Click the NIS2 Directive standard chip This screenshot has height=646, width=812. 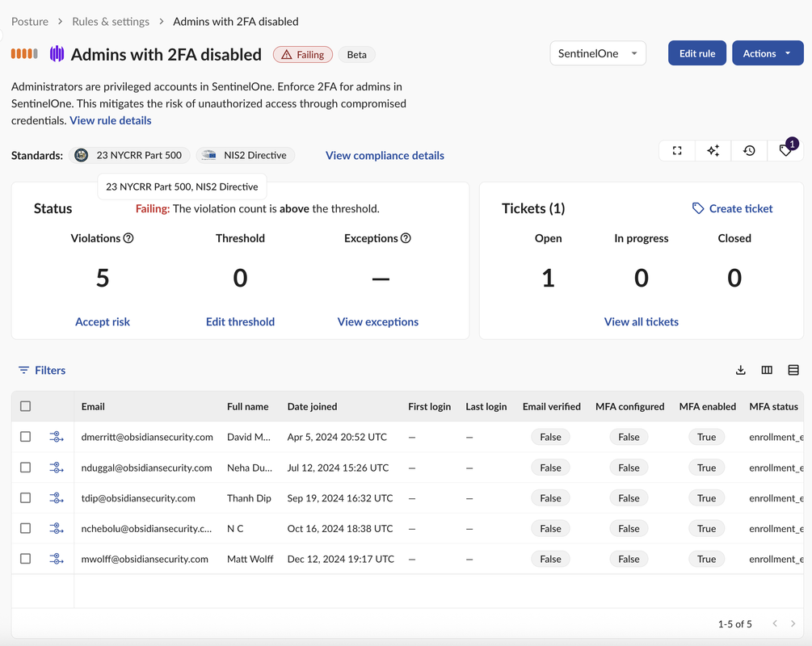[x=246, y=155]
